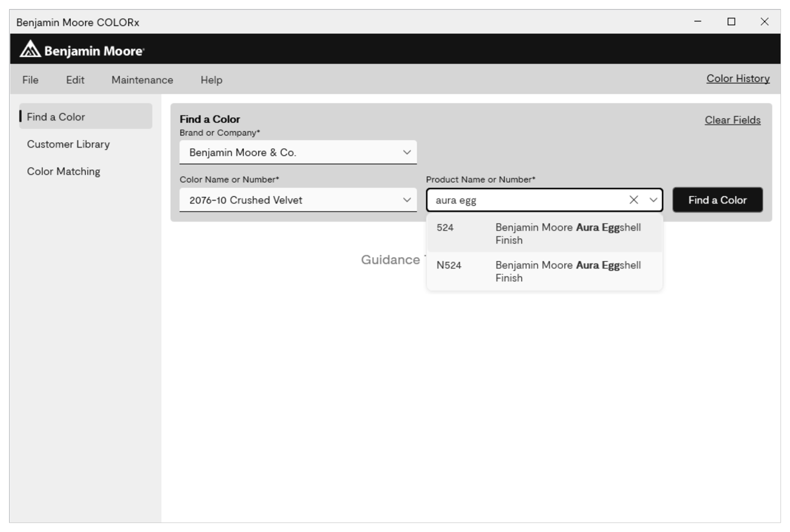
Task: Click the Clear Fields link
Action: 732,120
